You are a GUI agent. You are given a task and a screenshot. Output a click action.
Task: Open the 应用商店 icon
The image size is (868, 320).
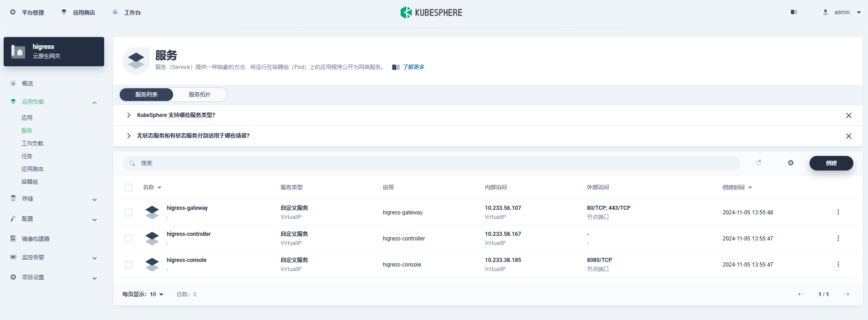64,12
